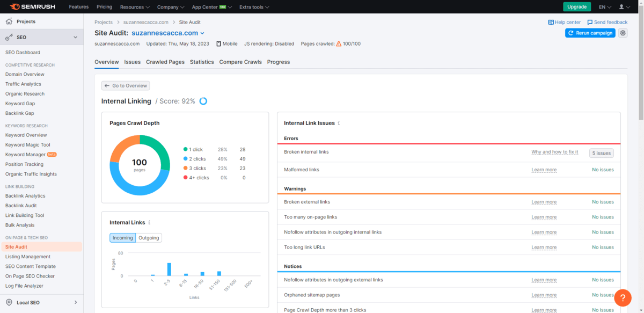Image resolution: width=644 pixels, height=313 pixels.
Task: Click the crawl depth donut chart
Action: point(140,165)
